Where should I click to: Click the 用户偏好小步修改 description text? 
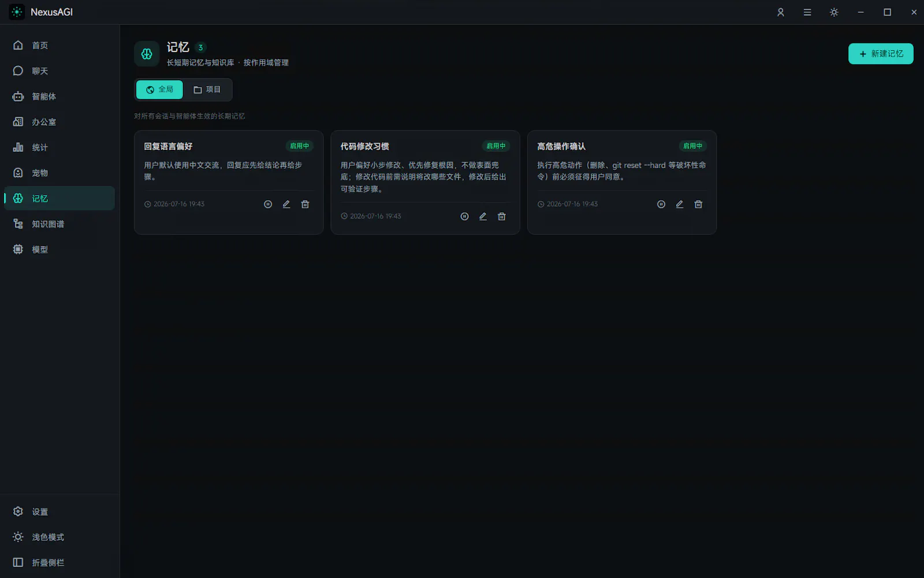pos(423,177)
